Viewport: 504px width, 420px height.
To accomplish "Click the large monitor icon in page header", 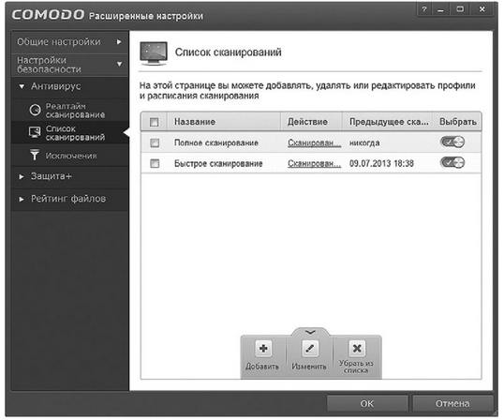I will click(154, 53).
